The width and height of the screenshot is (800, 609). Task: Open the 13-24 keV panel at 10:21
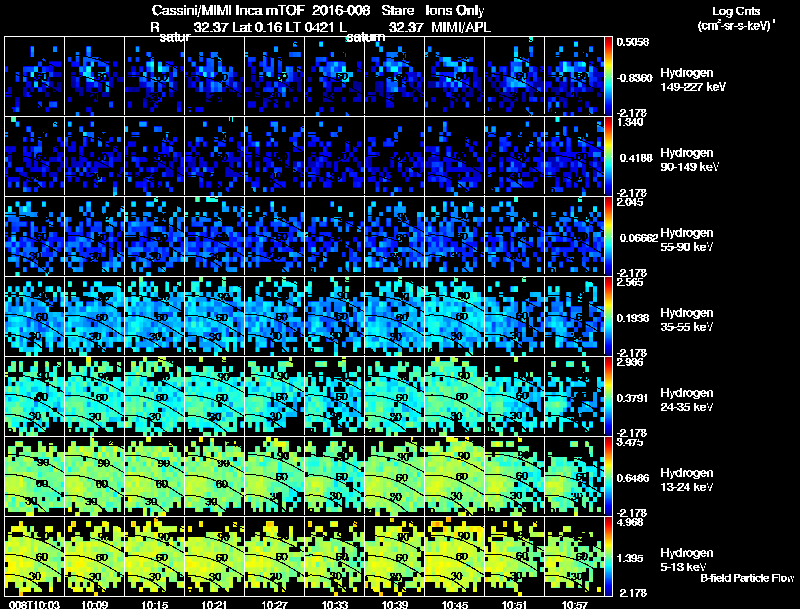coord(214,476)
